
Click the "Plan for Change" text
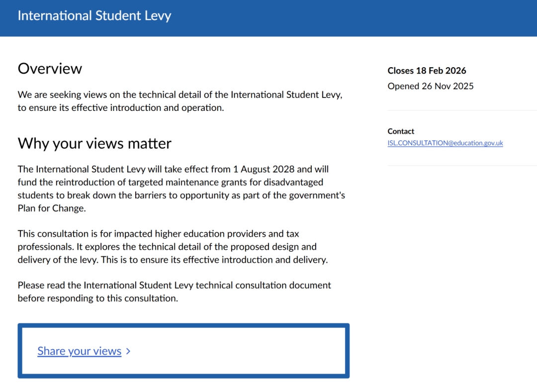(52, 208)
